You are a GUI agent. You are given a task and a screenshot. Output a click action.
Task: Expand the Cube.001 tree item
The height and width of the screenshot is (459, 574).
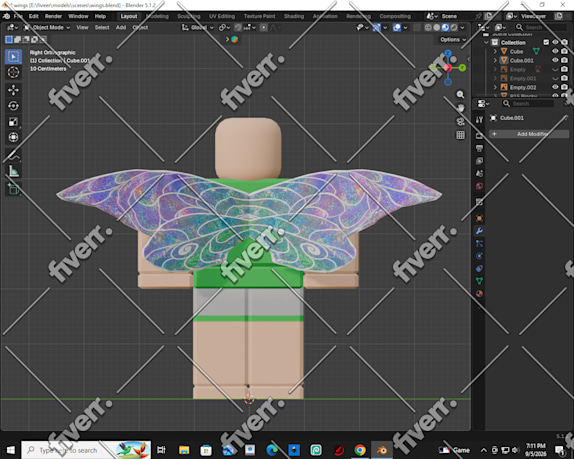495,60
